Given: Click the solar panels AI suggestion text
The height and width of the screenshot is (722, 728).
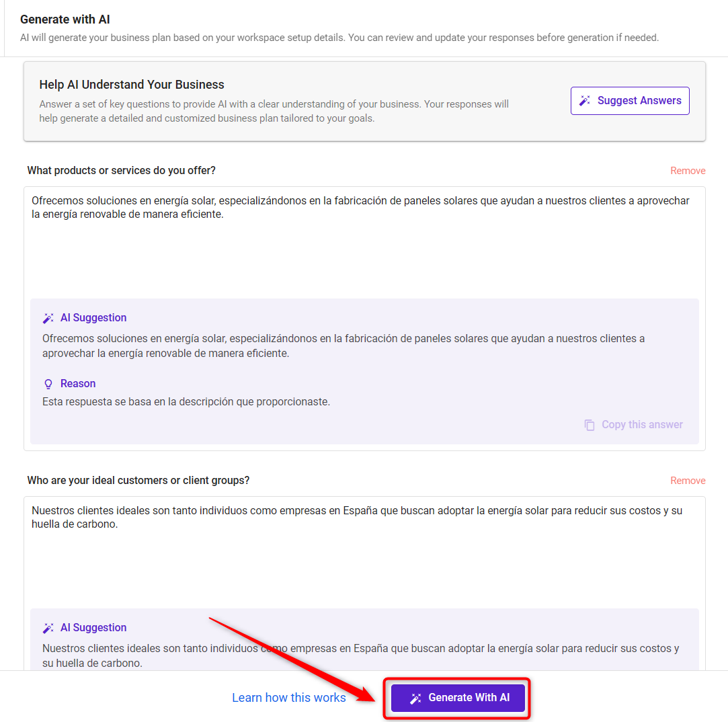Looking at the screenshot, I should 343,346.
